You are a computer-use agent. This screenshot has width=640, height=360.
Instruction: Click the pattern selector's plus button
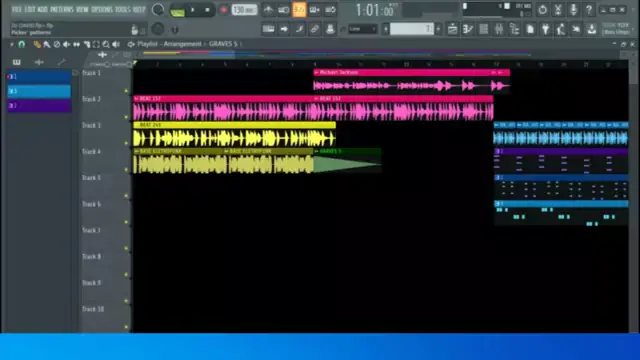tap(438, 29)
